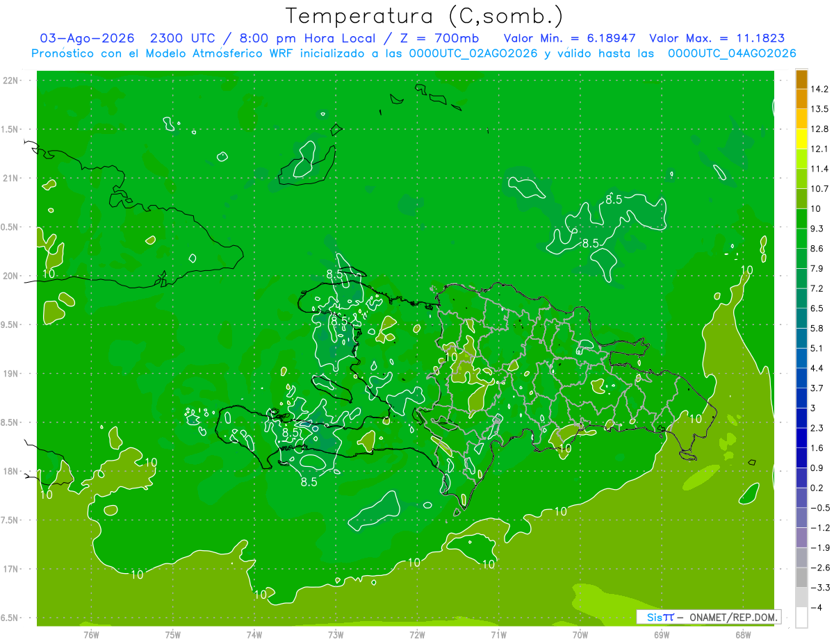This screenshot has height=644, width=834.
Task: Click legend value "10.7"
Action: point(820,189)
